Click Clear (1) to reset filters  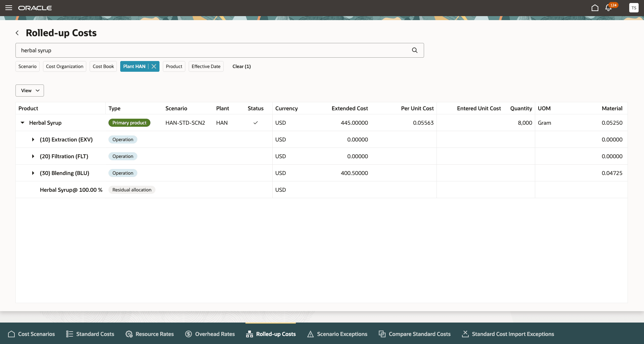click(x=241, y=66)
